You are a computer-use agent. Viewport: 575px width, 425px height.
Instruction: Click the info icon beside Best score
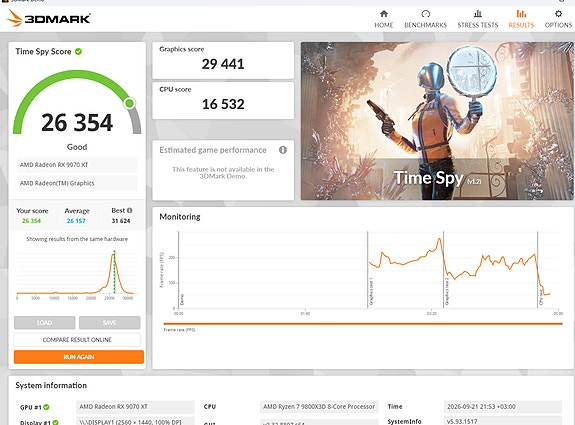[129, 210]
